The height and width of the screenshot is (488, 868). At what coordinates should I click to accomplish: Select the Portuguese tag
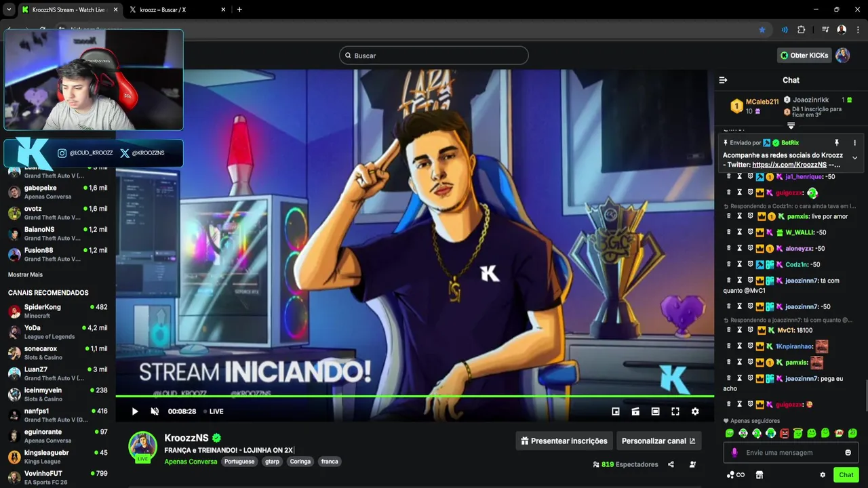tap(239, 462)
